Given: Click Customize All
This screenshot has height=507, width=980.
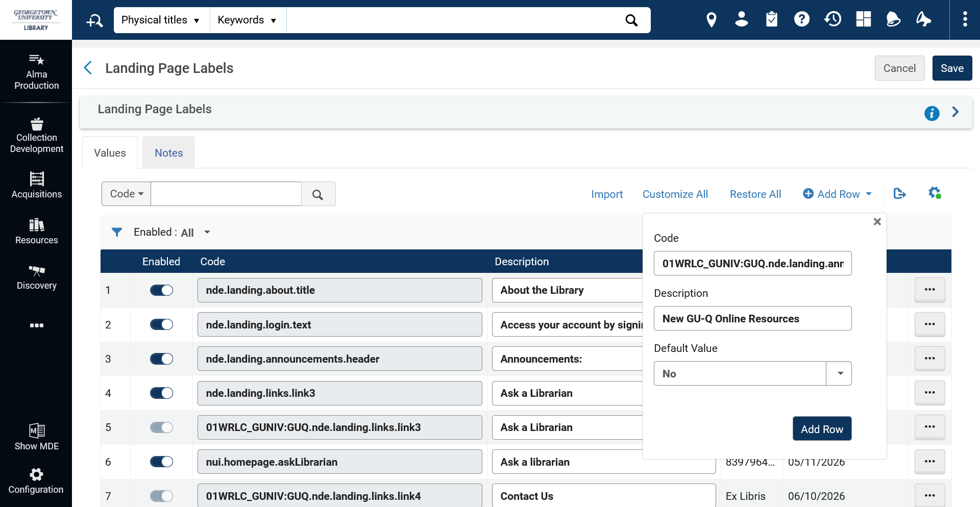Looking at the screenshot, I should (675, 194).
